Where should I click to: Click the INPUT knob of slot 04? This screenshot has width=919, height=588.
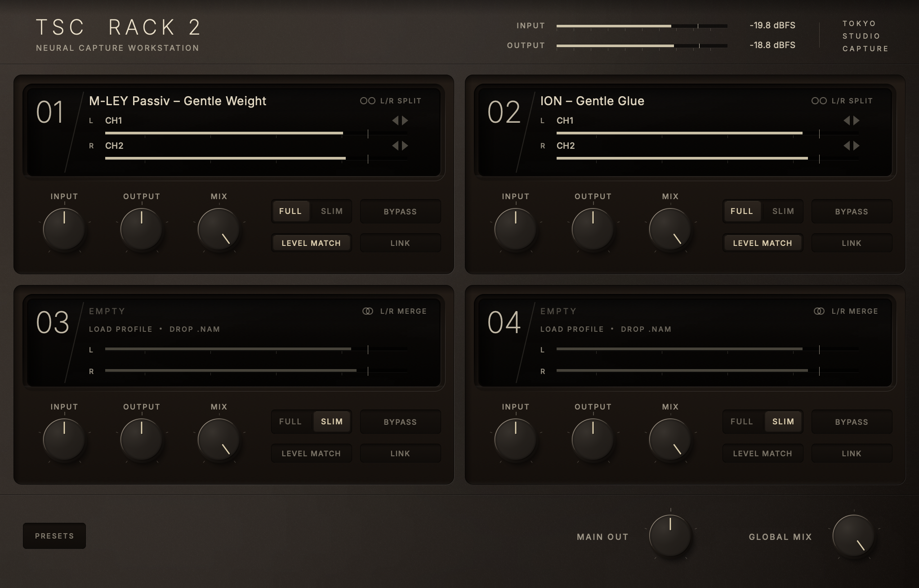tap(515, 440)
